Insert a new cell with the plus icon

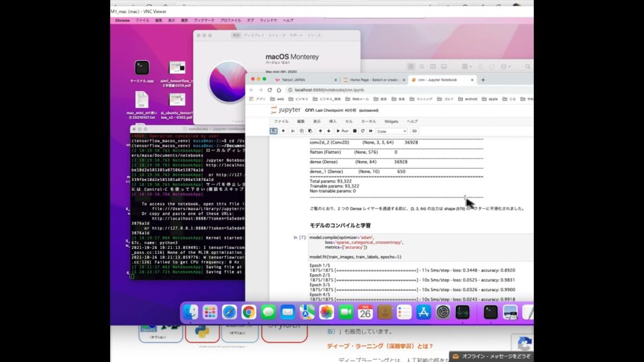(x=283, y=131)
